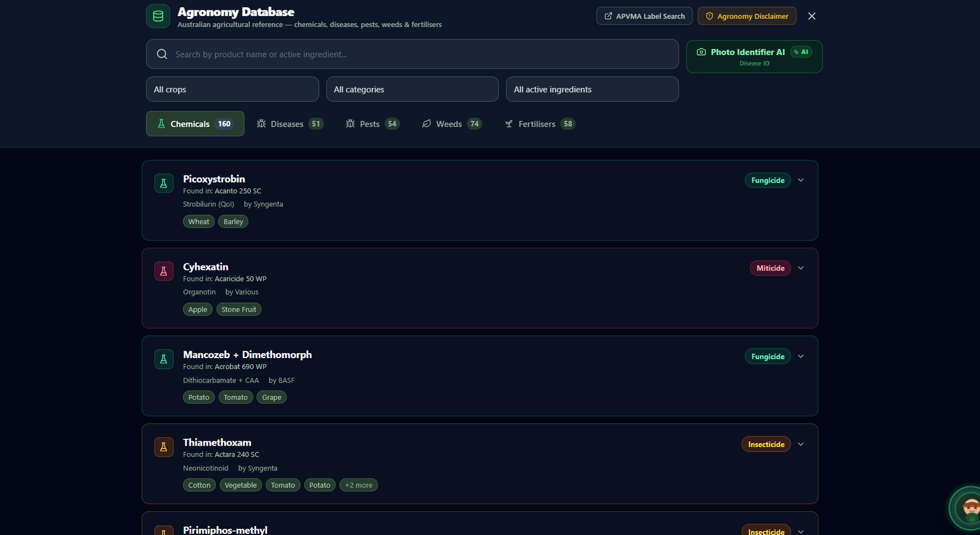Click the Tomato tag on Mancozeb + Dimethomorph
Image resolution: width=980 pixels, height=535 pixels.
click(x=236, y=397)
